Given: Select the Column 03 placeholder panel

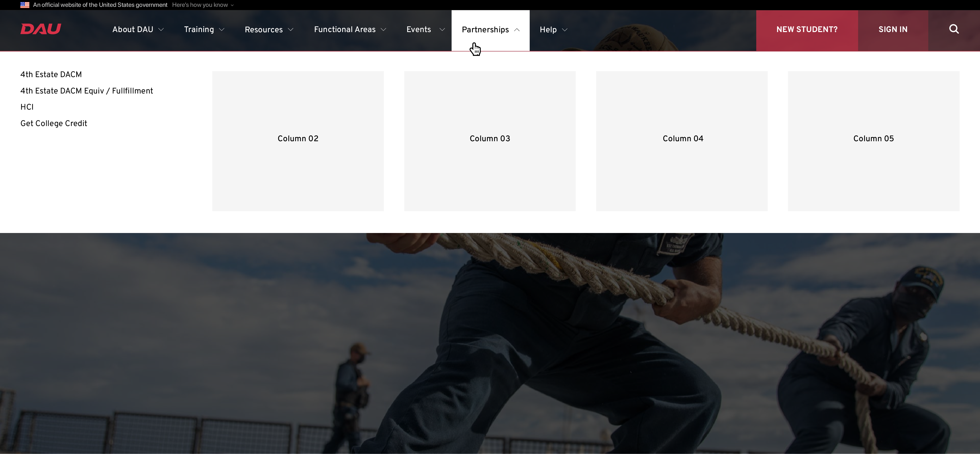Looking at the screenshot, I should click(490, 141).
